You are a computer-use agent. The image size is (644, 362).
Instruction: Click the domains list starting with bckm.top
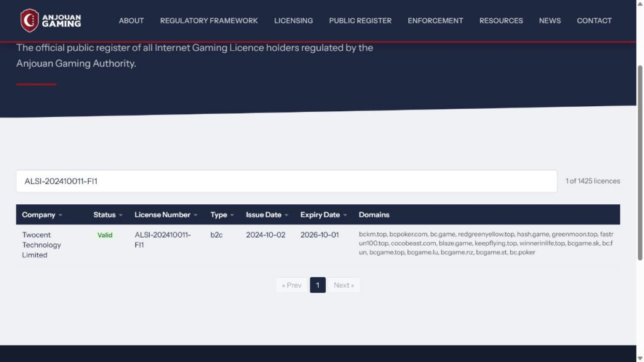486,243
